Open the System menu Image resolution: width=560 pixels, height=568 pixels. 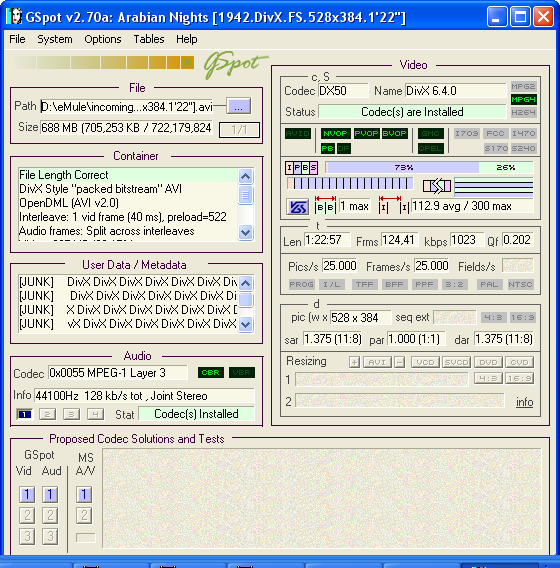click(55, 39)
